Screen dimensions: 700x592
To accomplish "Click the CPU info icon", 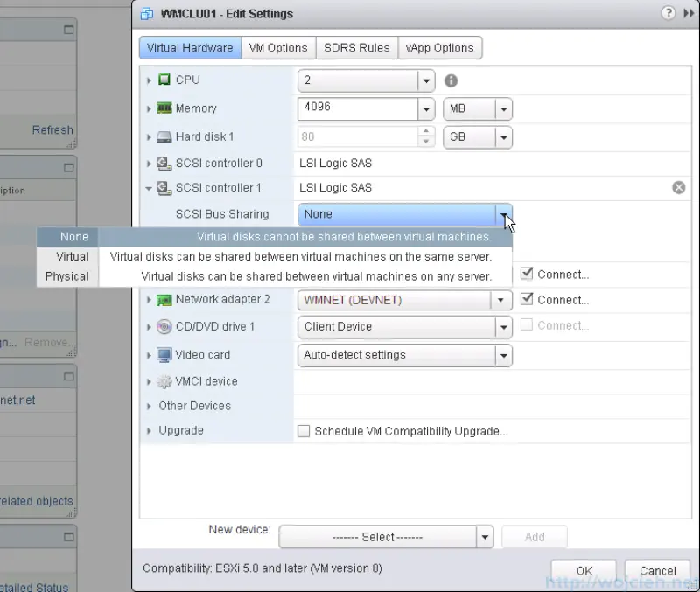I will point(451,80).
